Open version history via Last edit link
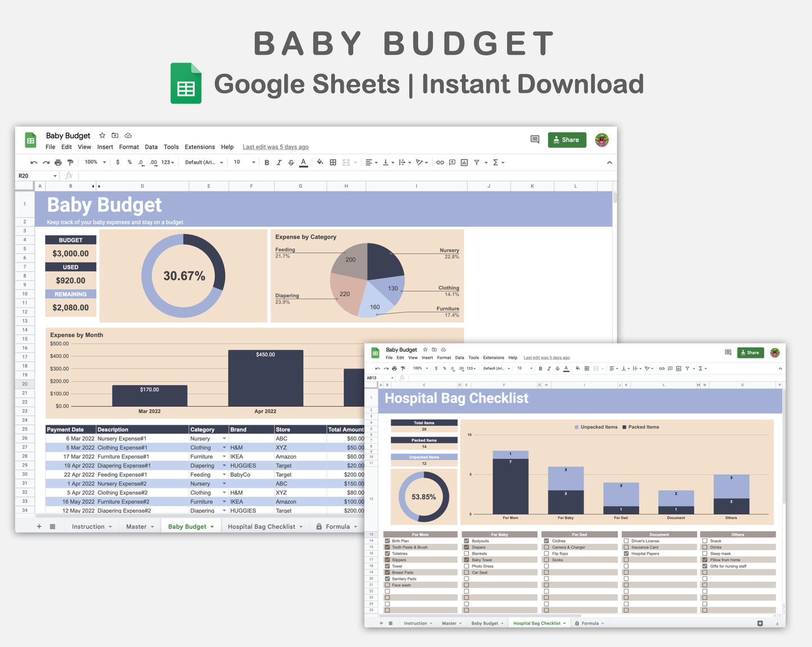812x647 pixels. 275,147
